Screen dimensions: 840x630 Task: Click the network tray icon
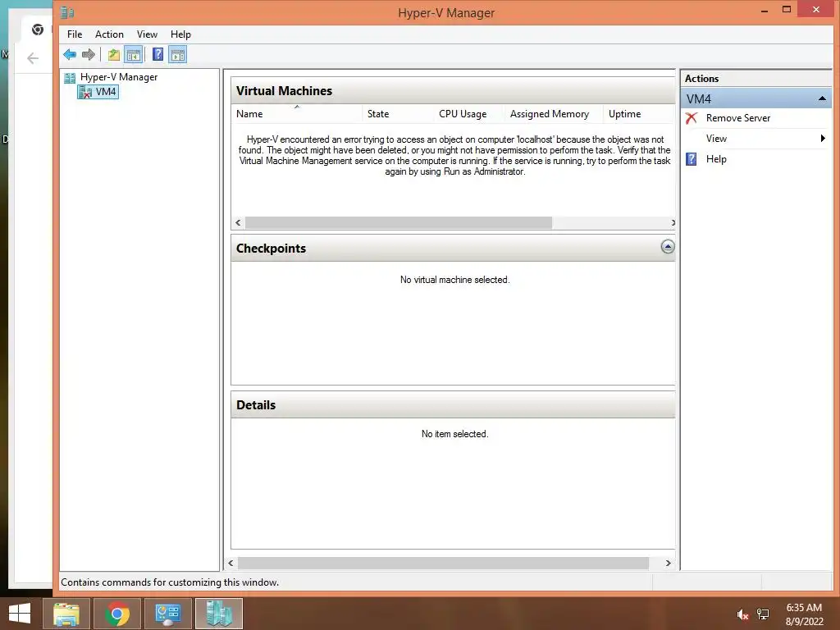tap(763, 614)
